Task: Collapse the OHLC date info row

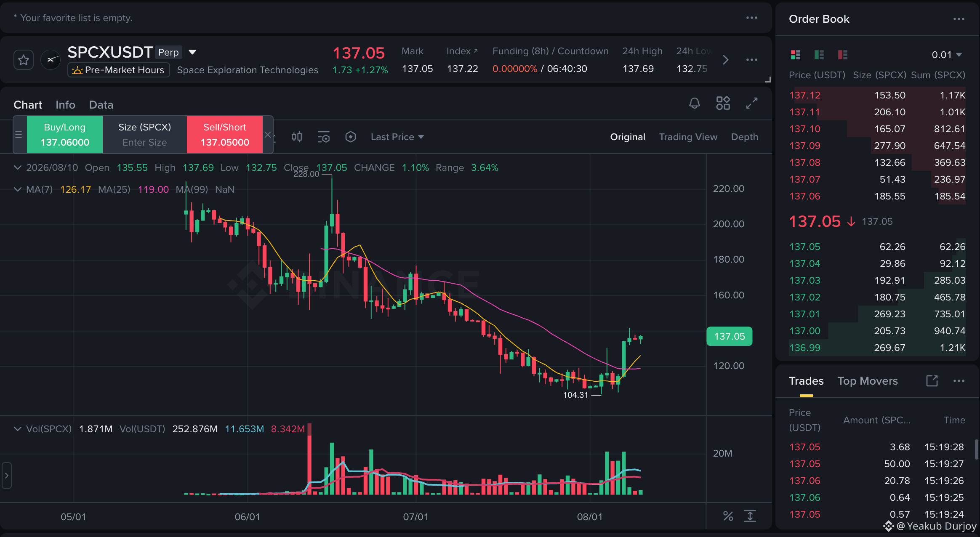Action: click(18, 167)
